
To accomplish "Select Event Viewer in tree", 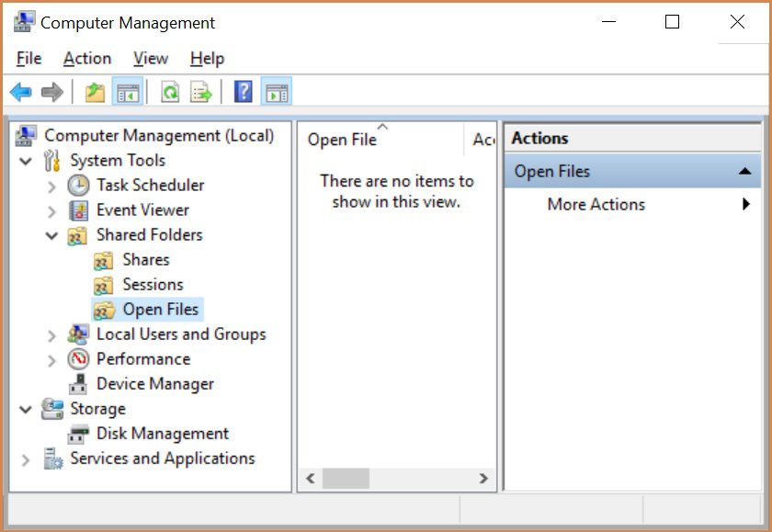I will coord(142,210).
